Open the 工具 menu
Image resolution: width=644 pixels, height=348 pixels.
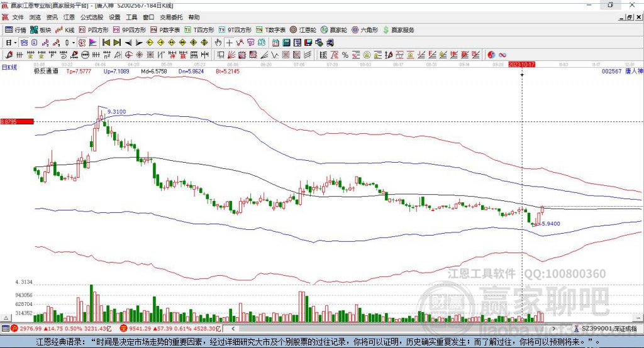(131, 17)
